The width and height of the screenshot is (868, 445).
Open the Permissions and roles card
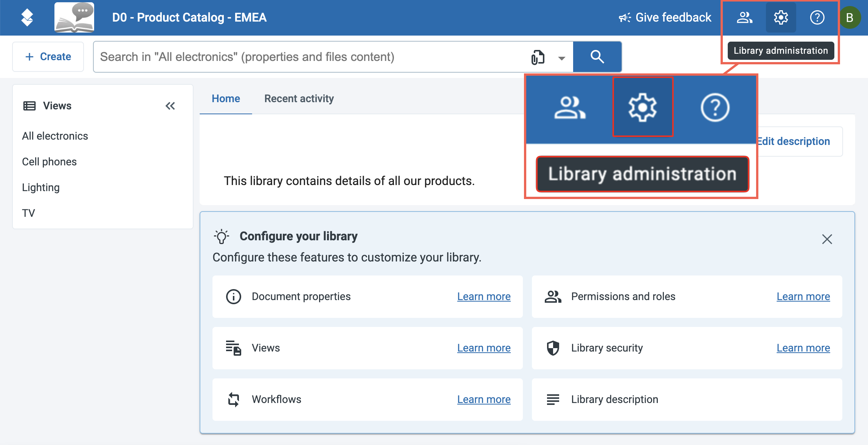click(687, 297)
